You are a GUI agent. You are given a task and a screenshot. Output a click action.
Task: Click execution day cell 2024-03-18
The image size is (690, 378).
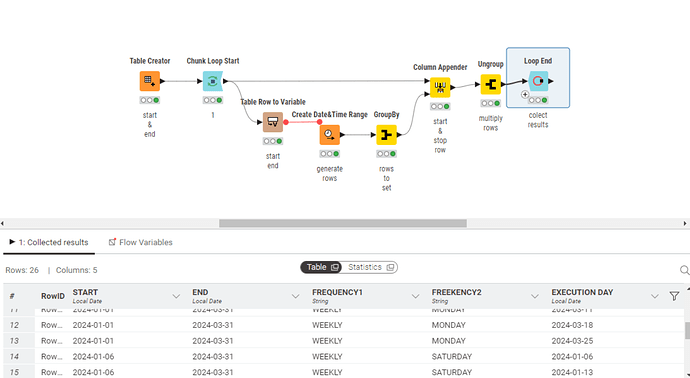pyautogui.click(x=572, y=325)
